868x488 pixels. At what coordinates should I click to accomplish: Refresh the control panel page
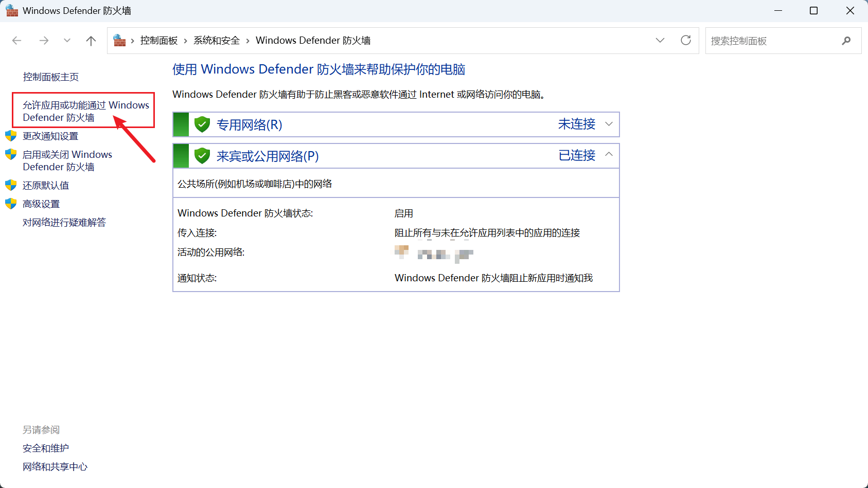point(685,41)
